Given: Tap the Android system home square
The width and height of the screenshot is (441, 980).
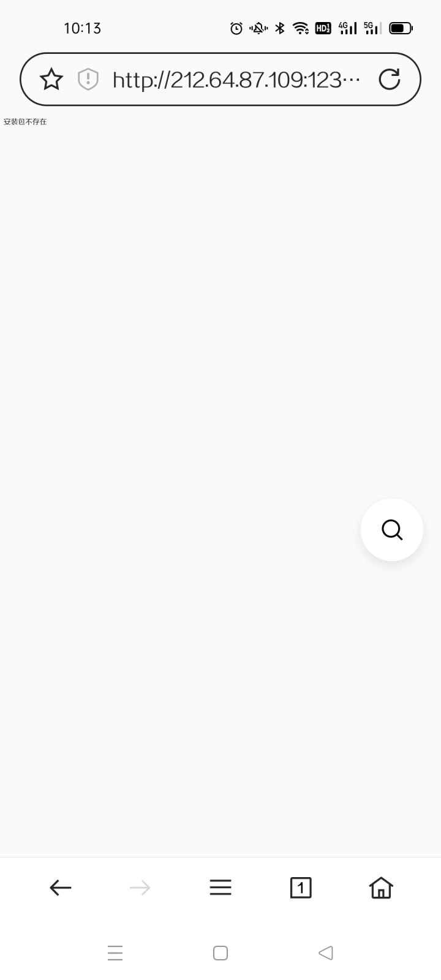Looking at the screenshot, I should pos(221,953).
